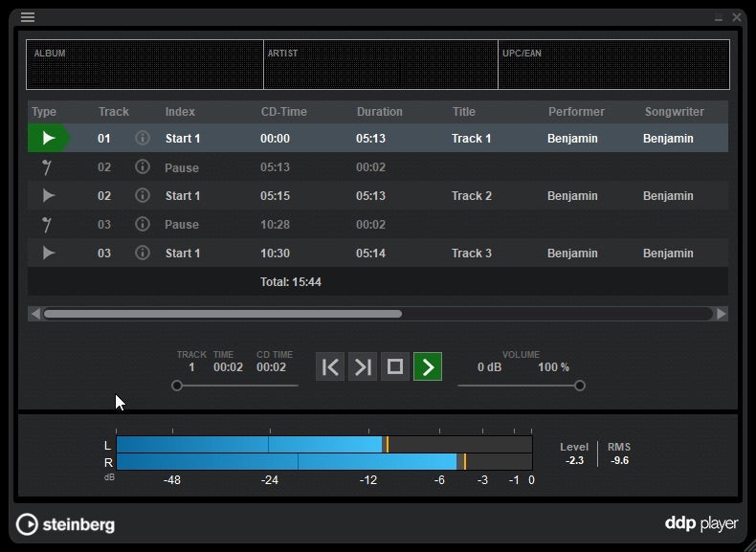Viewport: 756px width, 552px height.
Task: Click the Duration column header
Action: (x=380, y=112)
